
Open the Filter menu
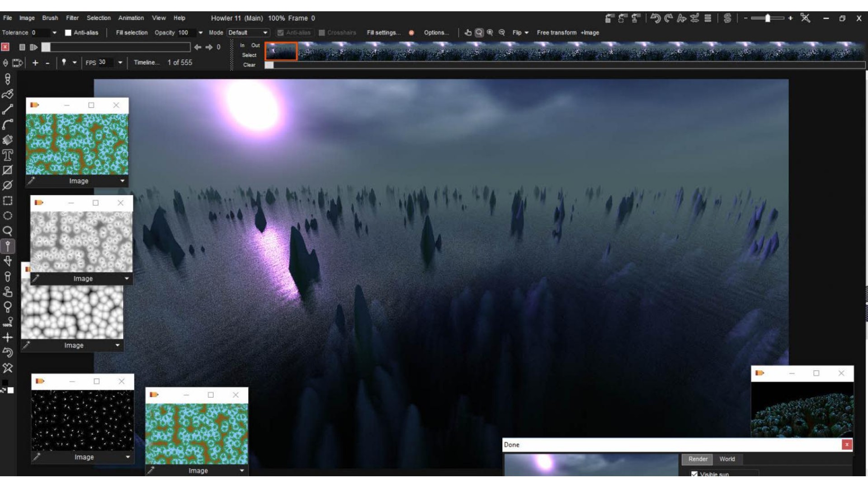72,18
